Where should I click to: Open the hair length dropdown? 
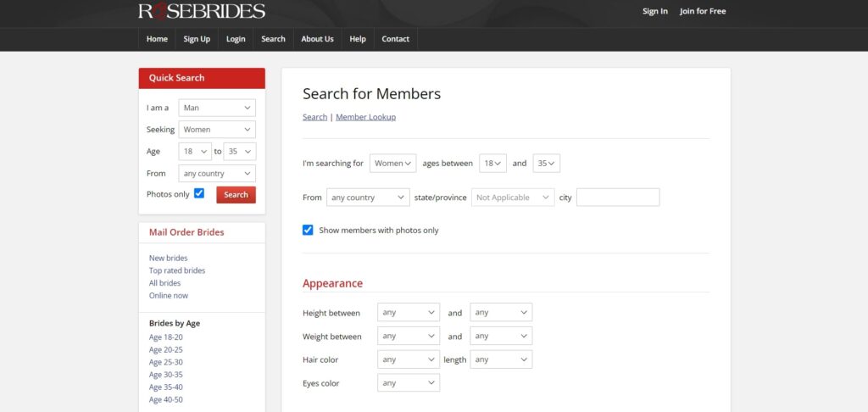click(x=501, y=359)
